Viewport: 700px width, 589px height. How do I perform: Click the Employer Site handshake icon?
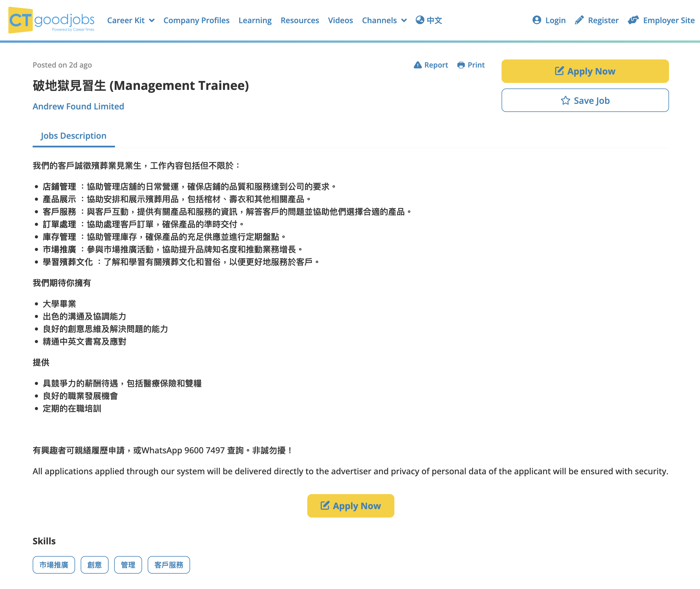pos(633,20)
